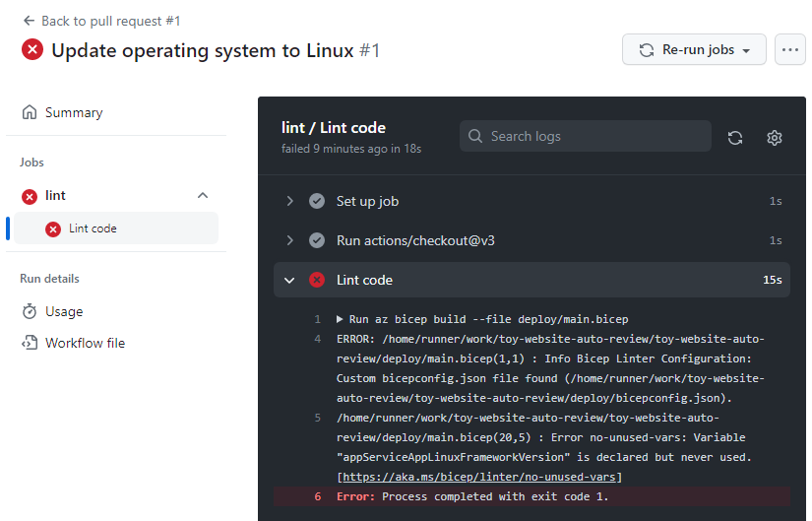Click the Usage stopwatch icon
This screenshot has width=812, height=521.
click(x=30, y=311)
